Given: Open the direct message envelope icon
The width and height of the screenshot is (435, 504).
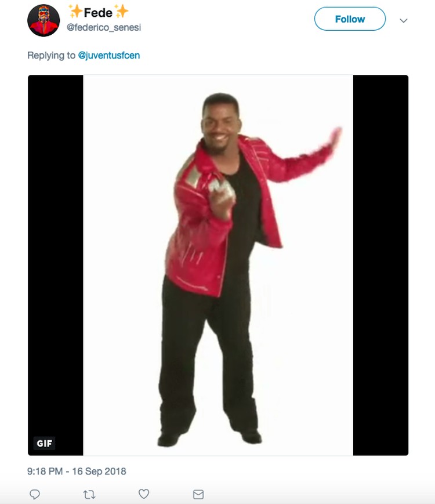Looking at the screenshot, I should tap(198, 494).
